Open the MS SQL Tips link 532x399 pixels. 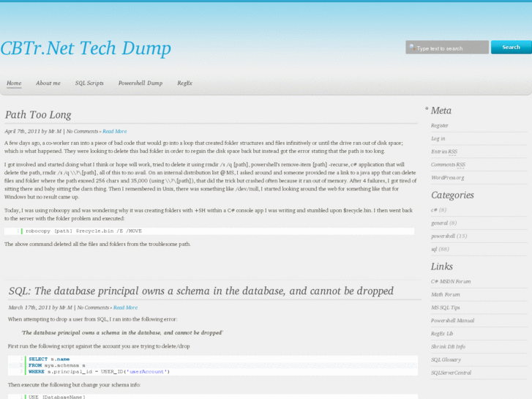tap(446, 307)
